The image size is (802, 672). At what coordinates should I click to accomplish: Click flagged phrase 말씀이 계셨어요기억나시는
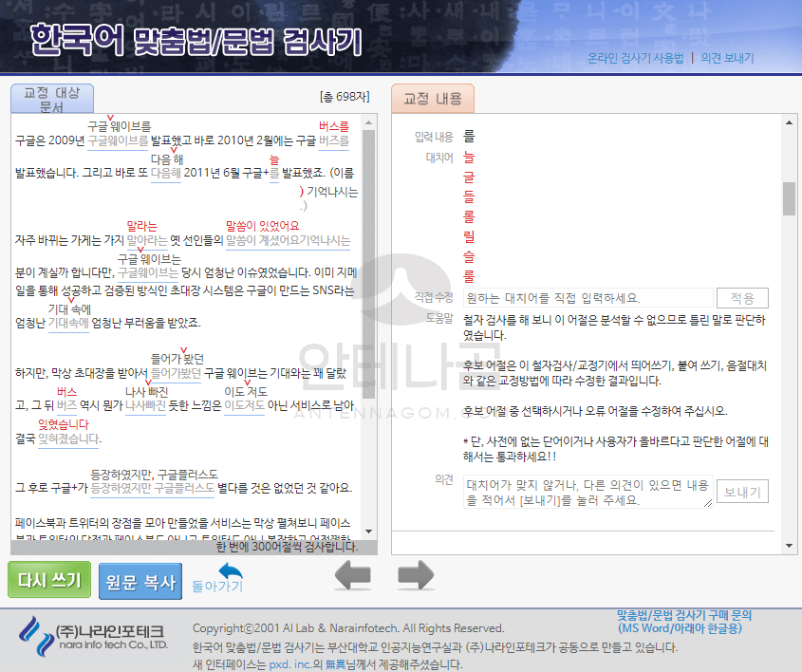point(288,240)
